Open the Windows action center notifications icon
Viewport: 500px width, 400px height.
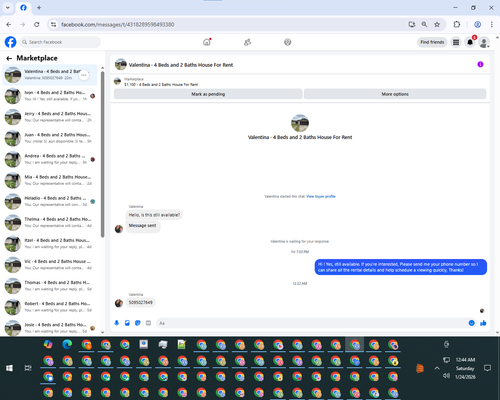coord(487,368)
